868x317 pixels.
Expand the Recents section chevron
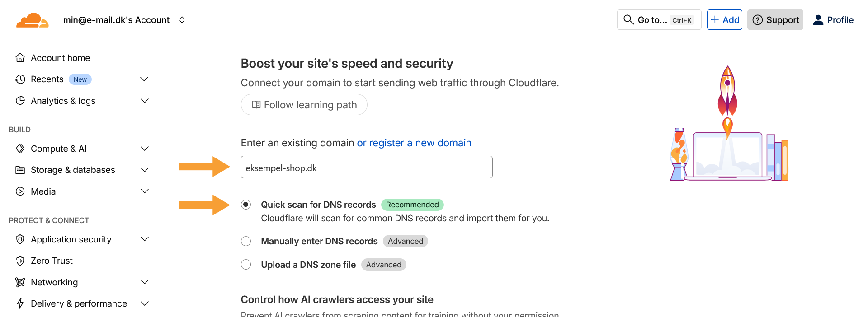coord(144,79)
